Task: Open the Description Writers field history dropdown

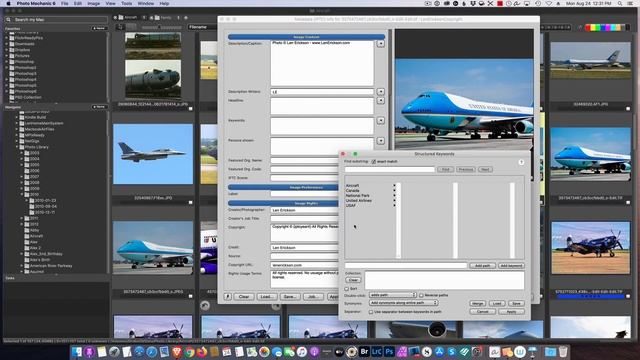Action: click(x=380, y=92)
